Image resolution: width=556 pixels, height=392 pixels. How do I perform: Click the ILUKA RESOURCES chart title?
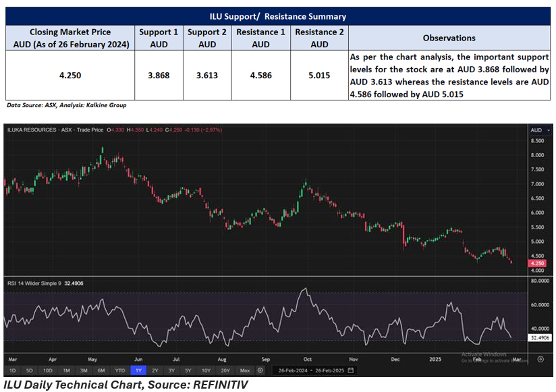click(32, 130)
